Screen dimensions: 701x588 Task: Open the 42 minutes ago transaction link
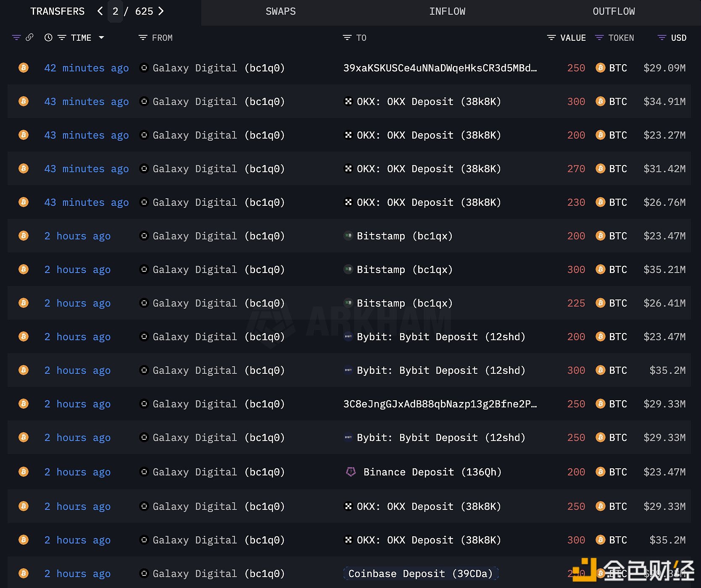[x=86, y=68]
